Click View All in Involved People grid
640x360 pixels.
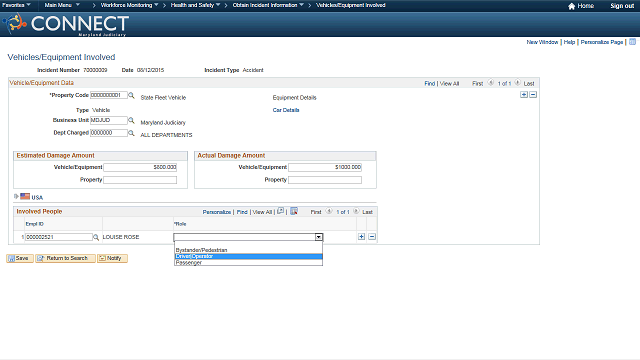[x=262, y=212]
